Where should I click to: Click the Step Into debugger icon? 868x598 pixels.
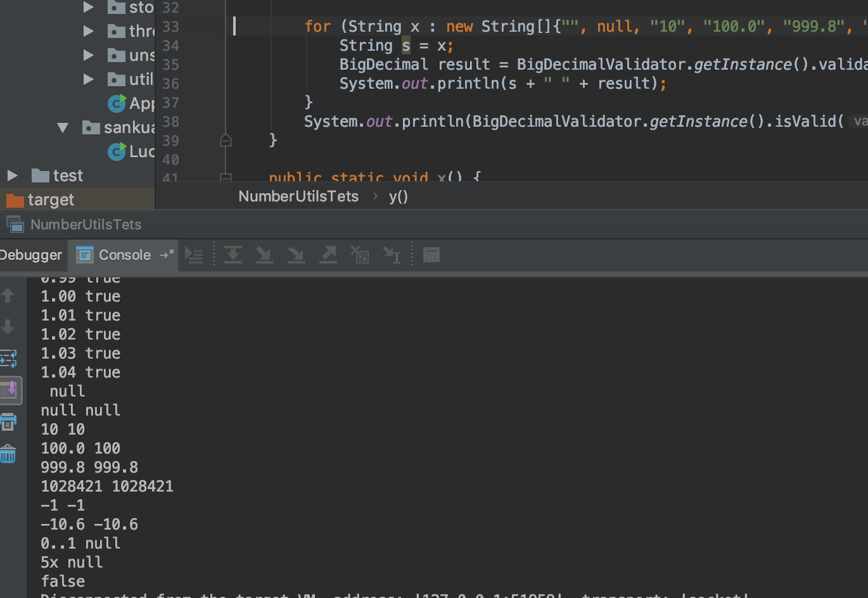[264, 255]
